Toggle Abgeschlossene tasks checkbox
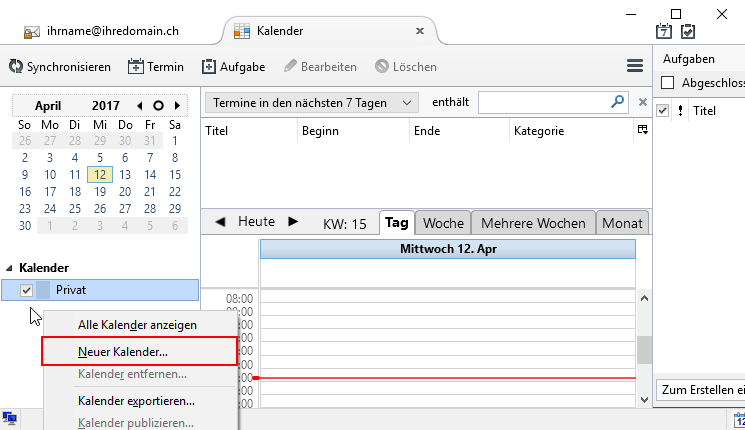Image resolution: width=745 pixels, height=430 pixels. (668, 83)
